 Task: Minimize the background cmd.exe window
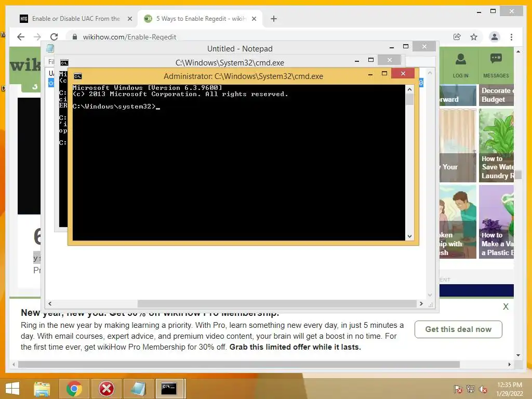point(356,60)
